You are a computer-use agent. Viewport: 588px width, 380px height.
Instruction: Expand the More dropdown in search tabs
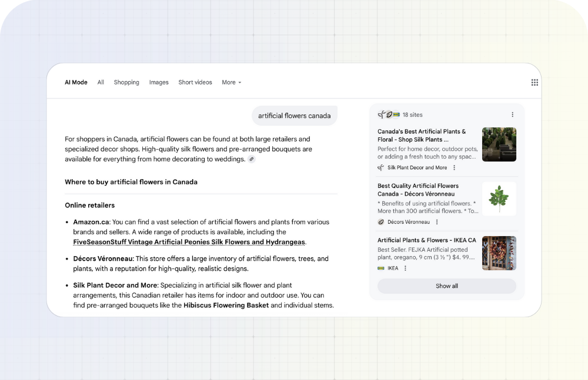click(231, 83)
